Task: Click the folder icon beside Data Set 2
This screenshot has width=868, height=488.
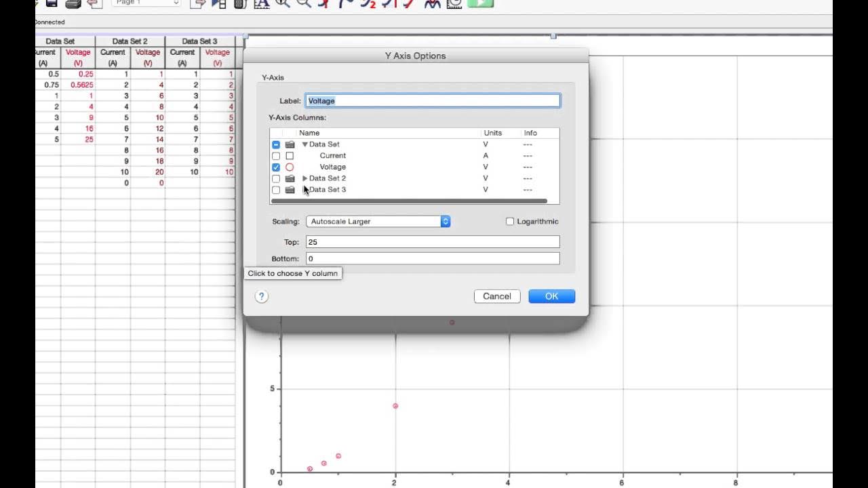Action: point(290,178)
